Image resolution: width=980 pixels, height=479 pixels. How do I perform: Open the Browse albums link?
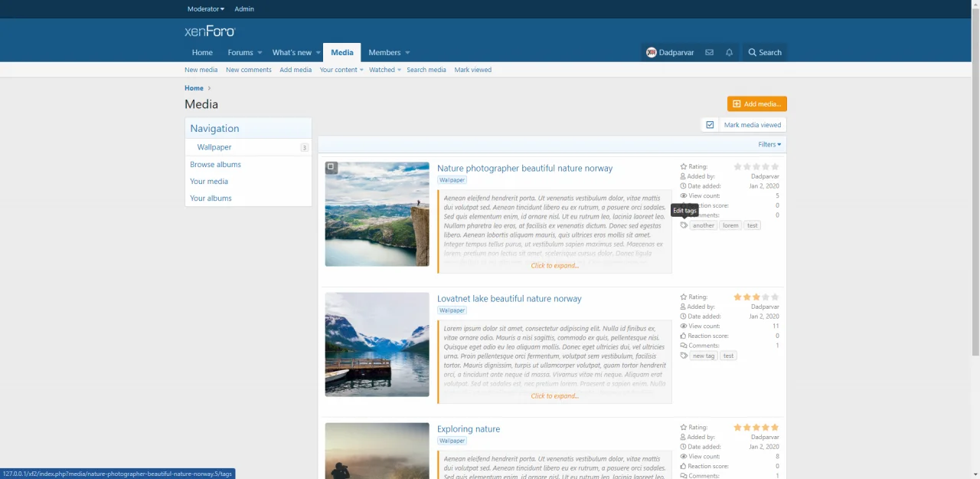[215, 164]
